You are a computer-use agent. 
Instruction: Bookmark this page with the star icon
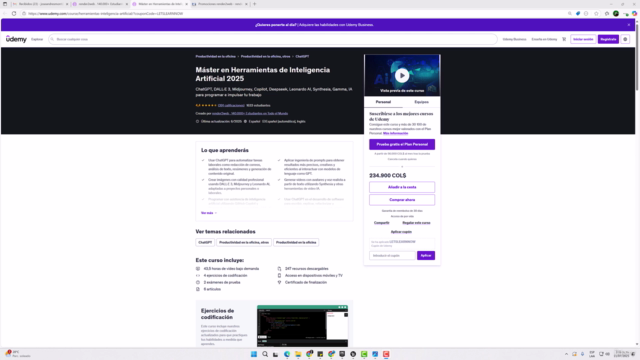pyautogui.click(x=596, y=13)
